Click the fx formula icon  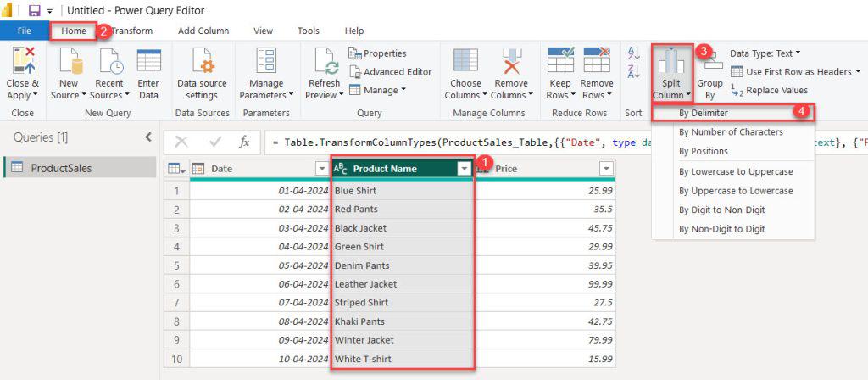(x=244, y=142)
